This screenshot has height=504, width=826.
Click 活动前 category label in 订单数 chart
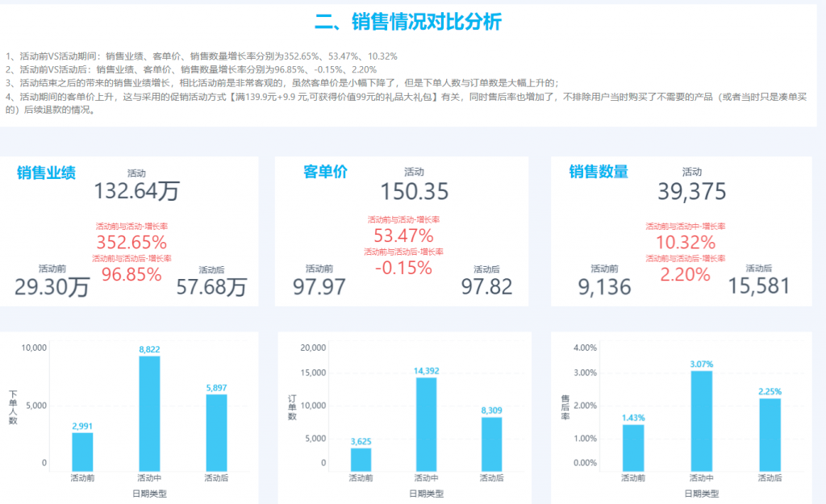pyautogui.click(x=361, y=478)
